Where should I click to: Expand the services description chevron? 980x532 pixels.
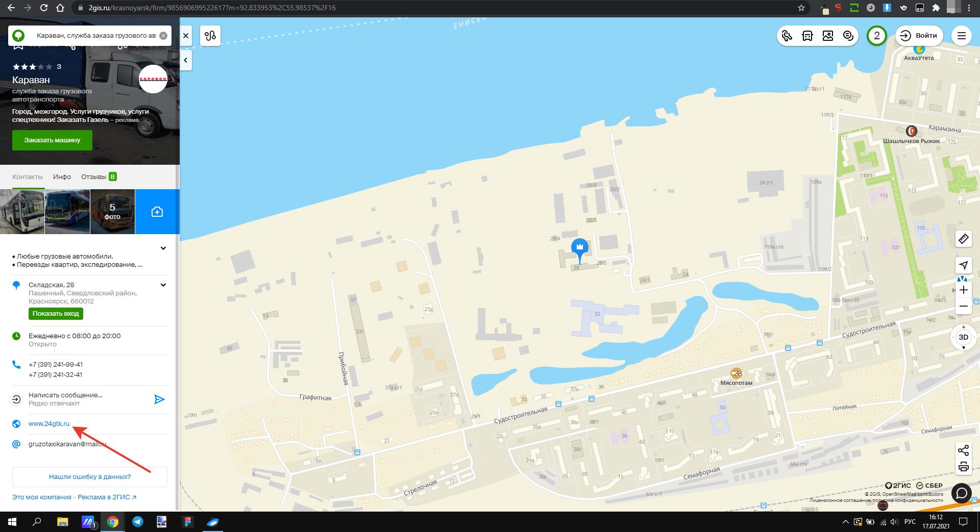163,248
